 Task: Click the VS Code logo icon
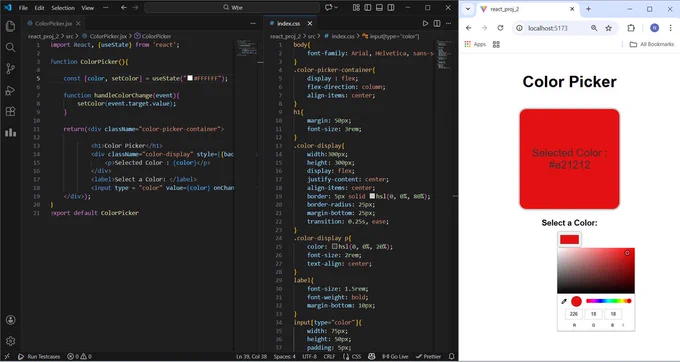[x=8, y=7]
